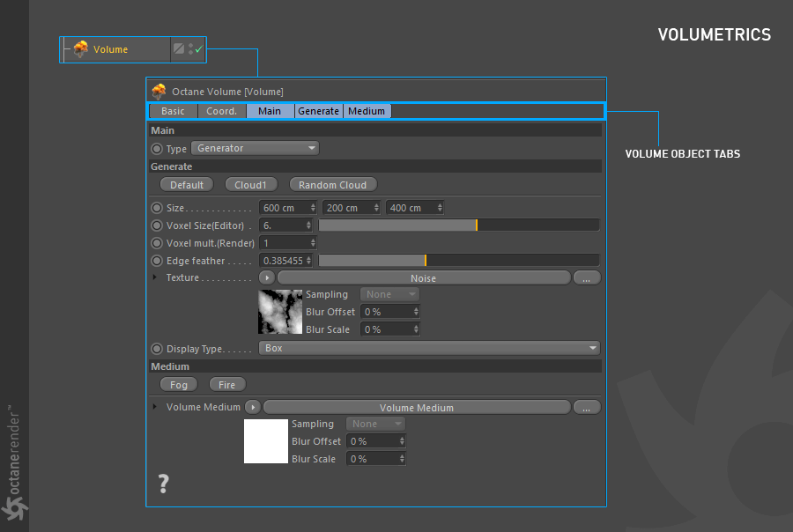Open the Display Type Box dropdown
The image size is (793, 532).
[x=429, y=348]
